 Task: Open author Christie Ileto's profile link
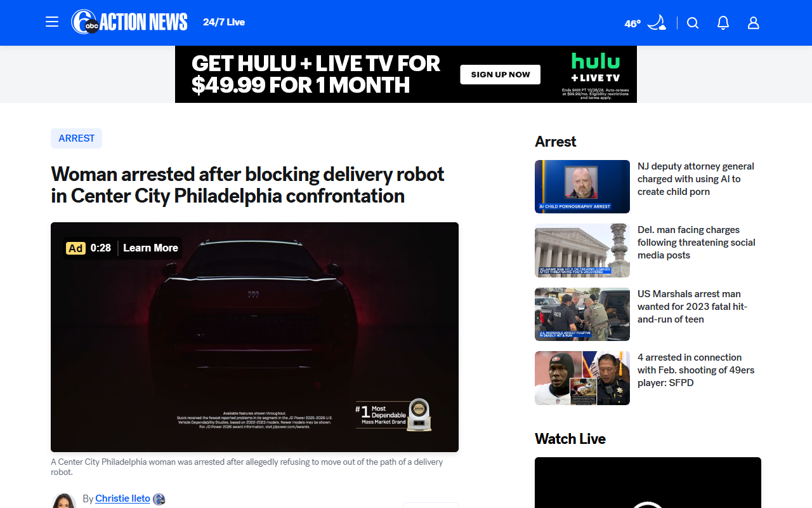(x=122, y=498)
